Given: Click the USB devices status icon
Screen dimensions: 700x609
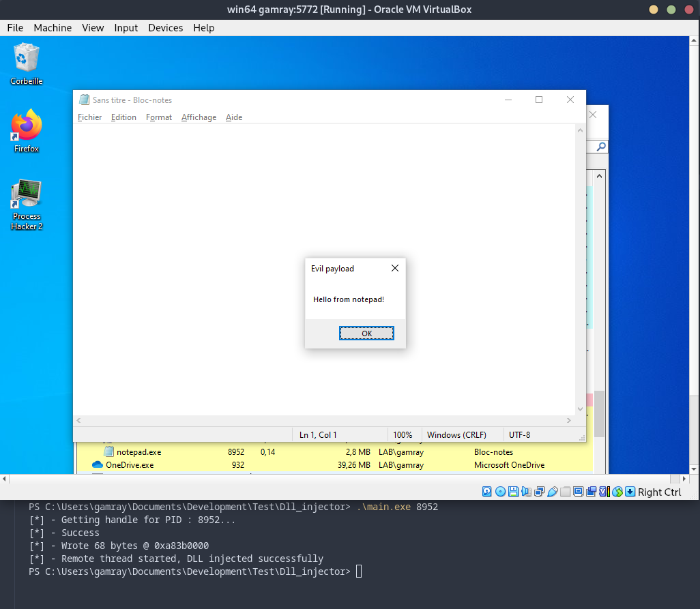Looking at the screenshot, I should tap(552, 492).
